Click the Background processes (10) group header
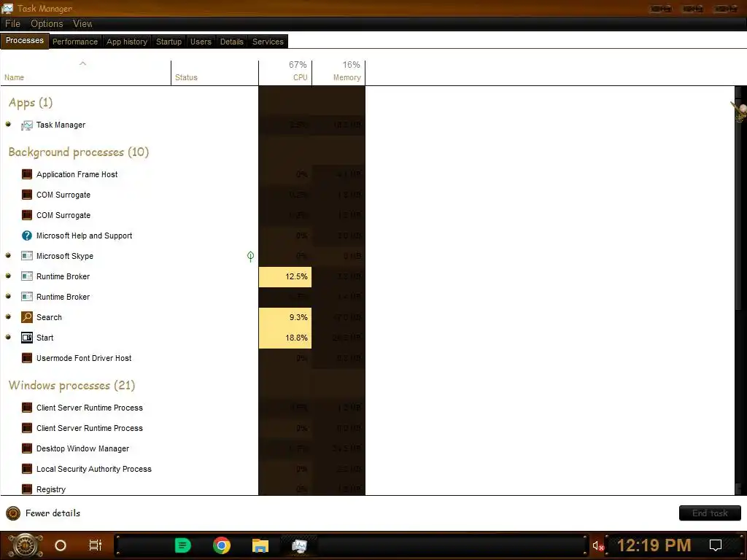Viewport: 747px width, 560px height. (x=79, y=152)
